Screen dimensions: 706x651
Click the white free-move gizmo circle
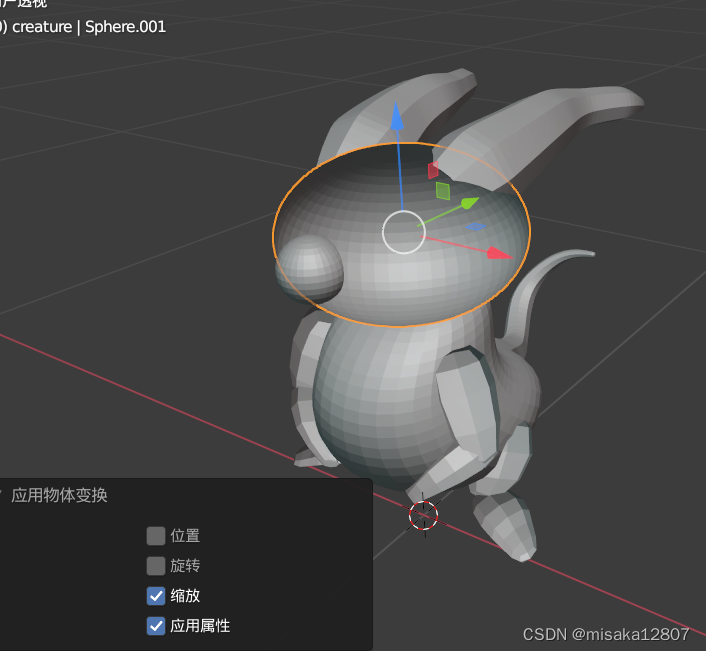(403, 232)
